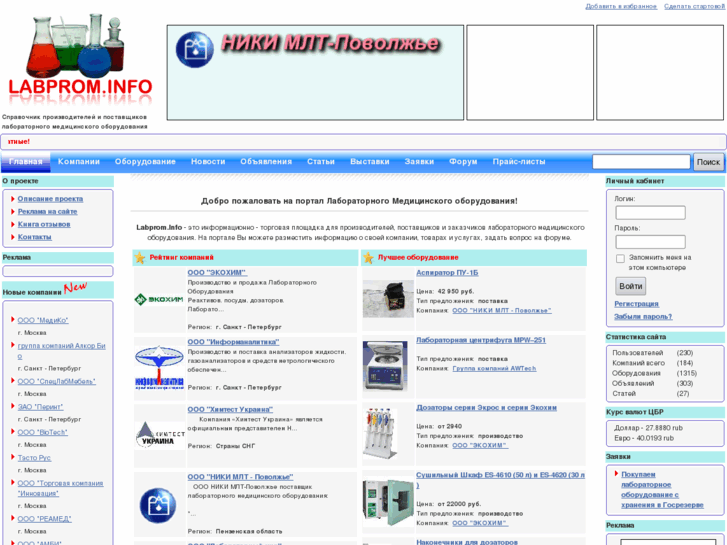Open the Форум menu item

(463, 162)
